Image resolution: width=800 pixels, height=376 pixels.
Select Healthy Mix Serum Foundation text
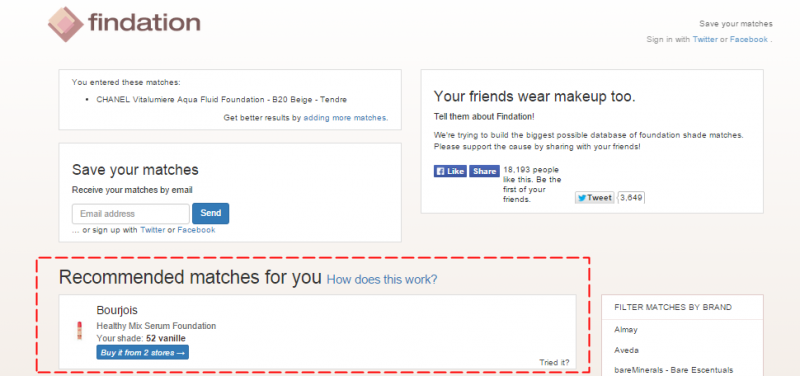[x=156, y=326]
